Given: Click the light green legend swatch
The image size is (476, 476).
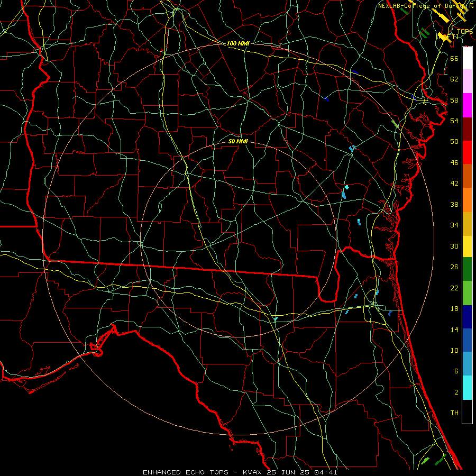Looking at the screenshot, I should coord(467,293).
